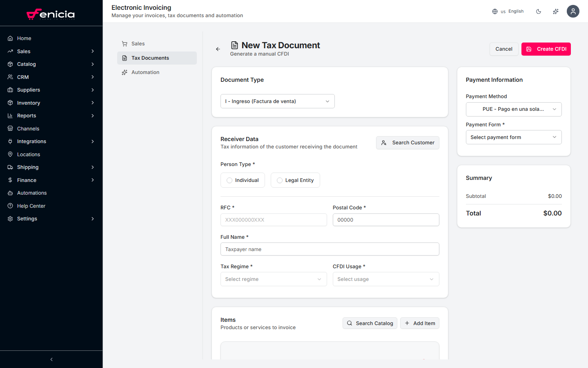Click the back arrow next to New Tax Document
The width and height of the screenshot is (588, 368).
click(x=218, y=49)
